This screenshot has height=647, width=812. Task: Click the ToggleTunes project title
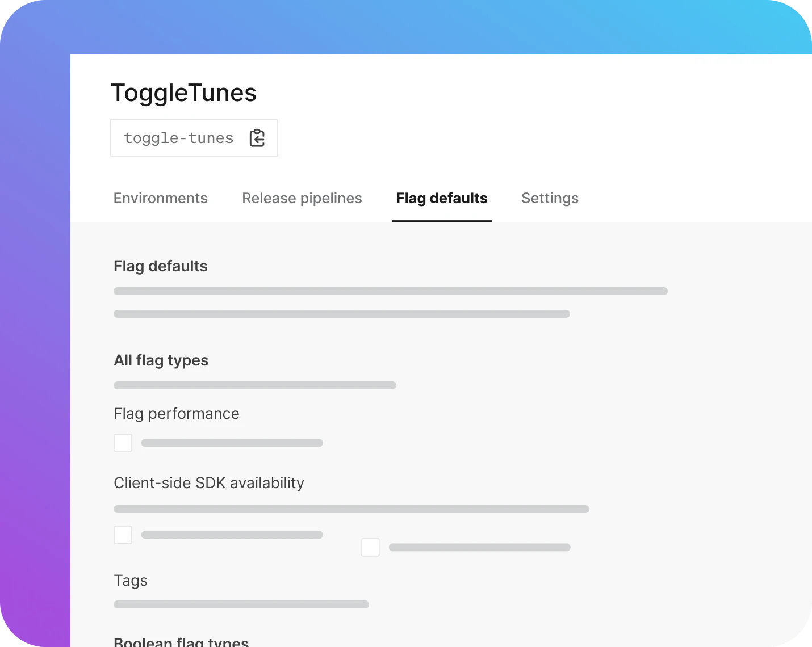[184, 93]
